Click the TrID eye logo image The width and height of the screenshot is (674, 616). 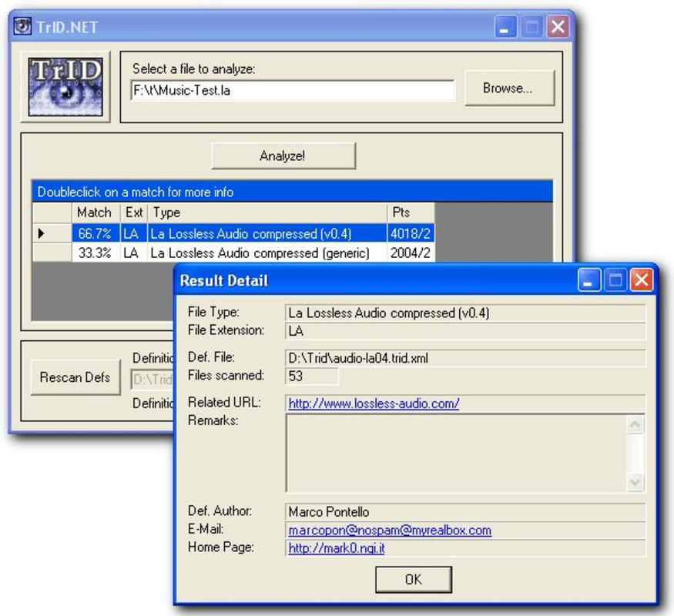65,87
